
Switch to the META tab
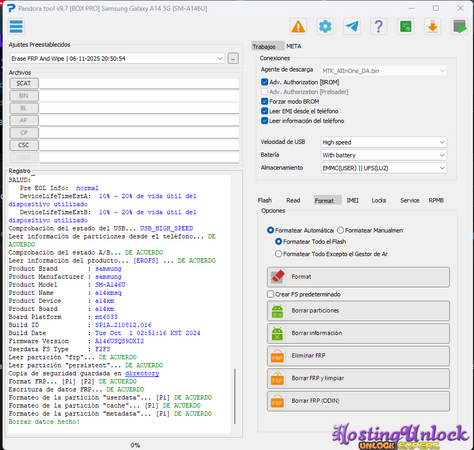[294, 46]
